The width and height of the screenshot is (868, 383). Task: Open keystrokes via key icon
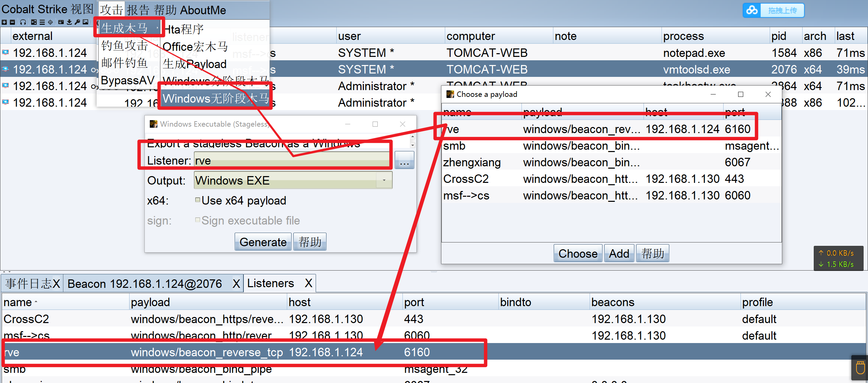click(x=77, y=22)
